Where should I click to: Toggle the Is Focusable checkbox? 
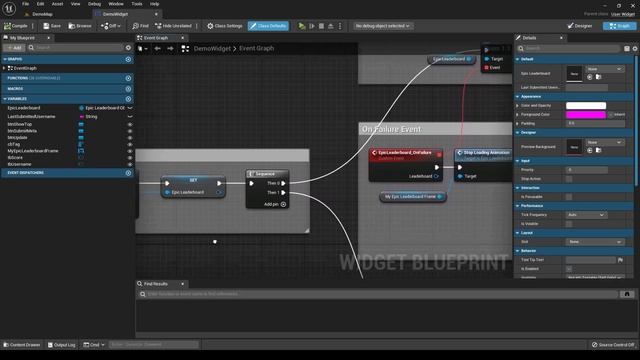click(x=569, y=197)
